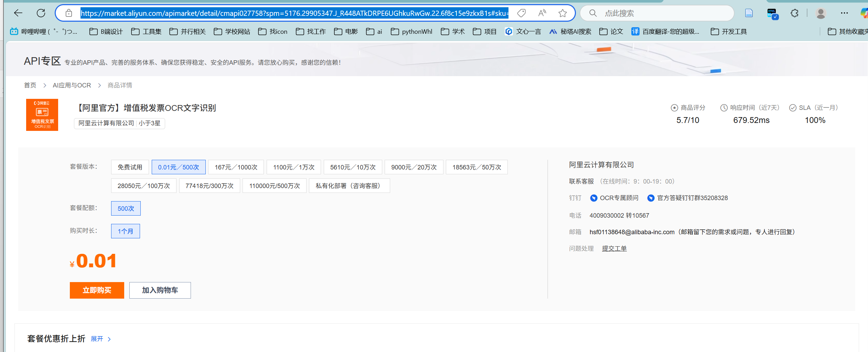
Task: Open the 百度翻译 bookmark
Action: pos(665,32)
